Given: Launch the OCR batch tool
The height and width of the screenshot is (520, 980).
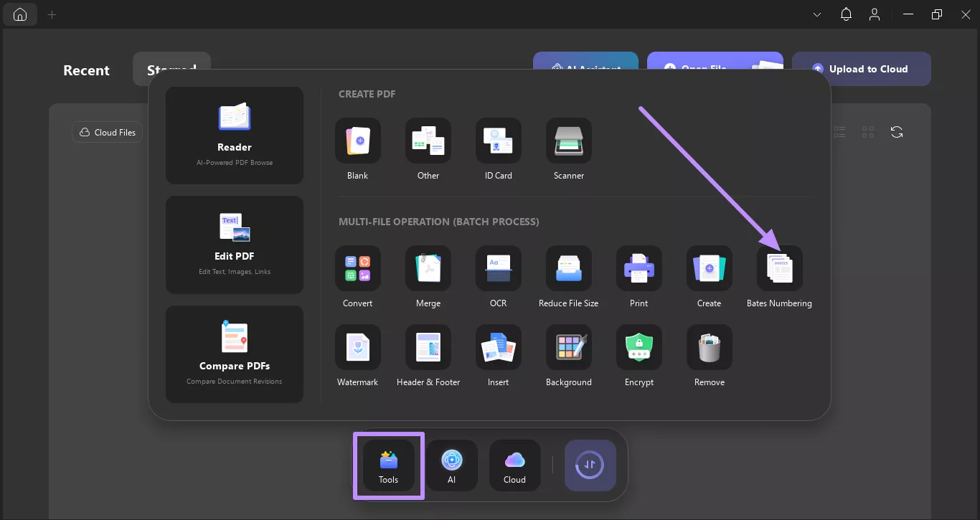Looking at the screenshot, I should click(498, 269).
